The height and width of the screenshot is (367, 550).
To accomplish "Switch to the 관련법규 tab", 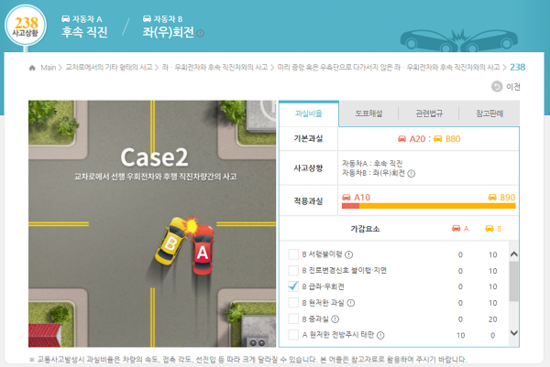I will (429, 113).
